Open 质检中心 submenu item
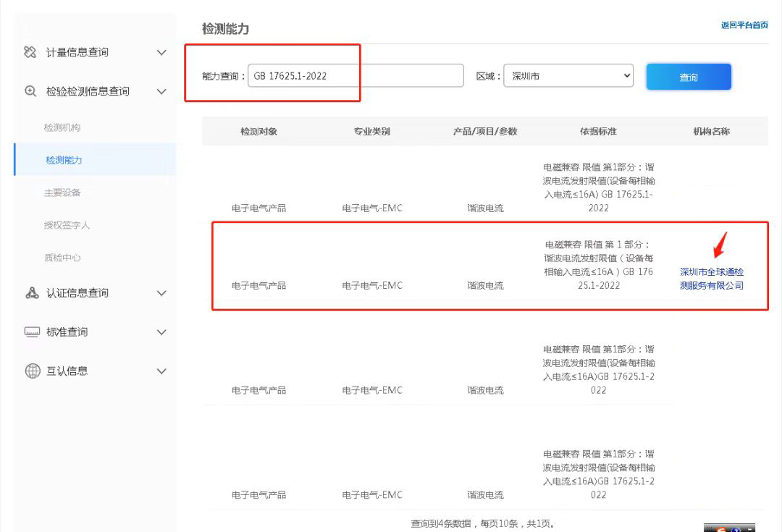Screen dimensions: 782x532 (x=62, y=258)
